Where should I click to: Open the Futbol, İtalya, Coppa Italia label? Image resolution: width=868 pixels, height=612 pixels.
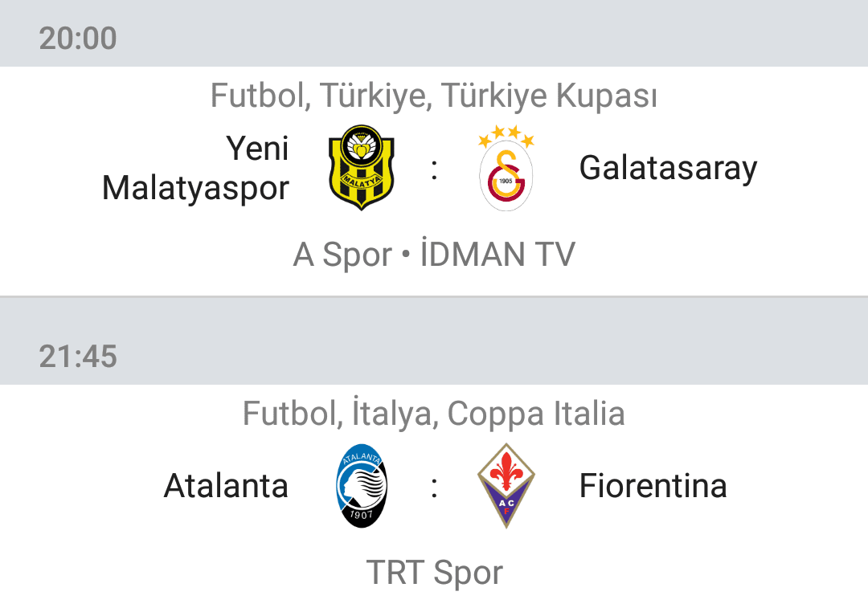pos(434,414)
